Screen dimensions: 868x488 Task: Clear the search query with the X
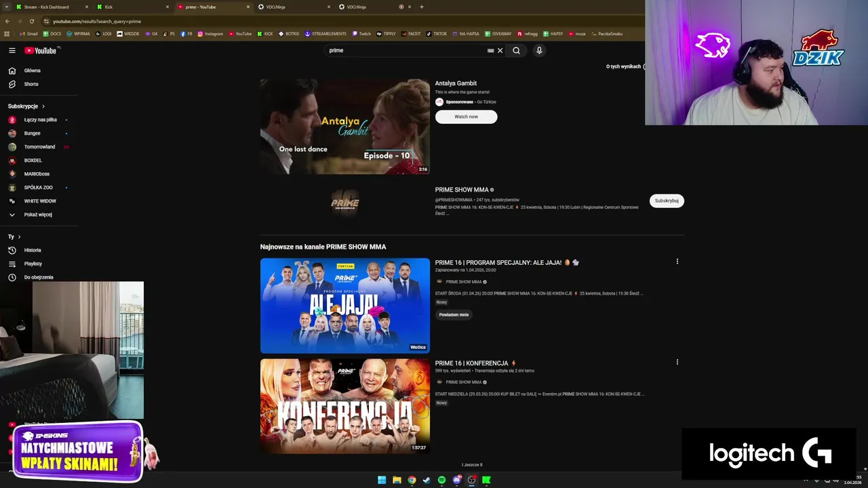pos(500,50)
